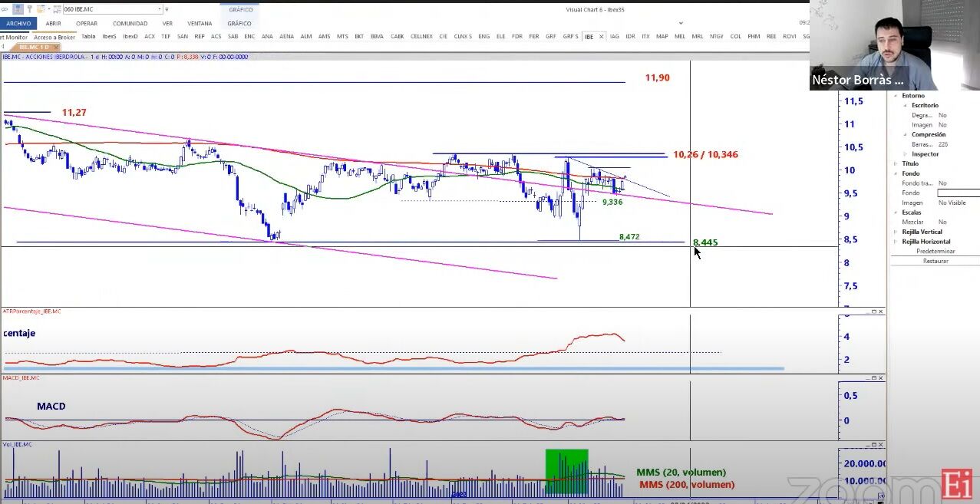Expand the Rejilla Horizontal property group
980x504 pixels.
tap(896, 242)
